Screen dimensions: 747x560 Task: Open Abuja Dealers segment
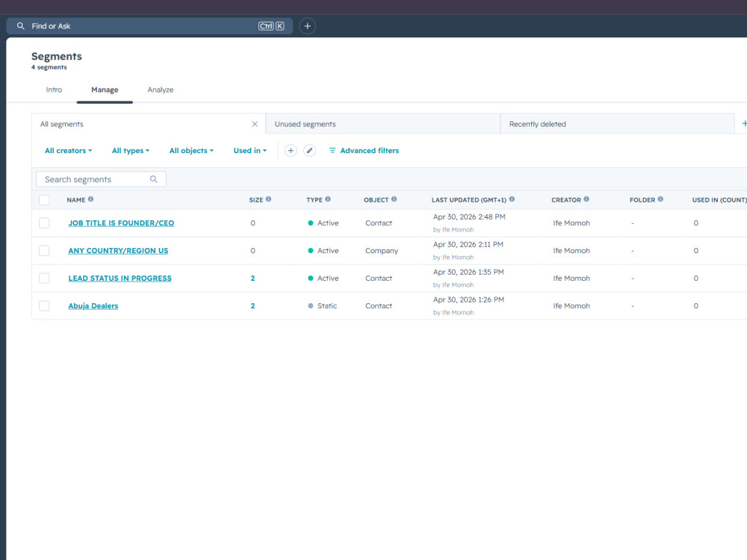pyautogui.click(x=93, y=305)
